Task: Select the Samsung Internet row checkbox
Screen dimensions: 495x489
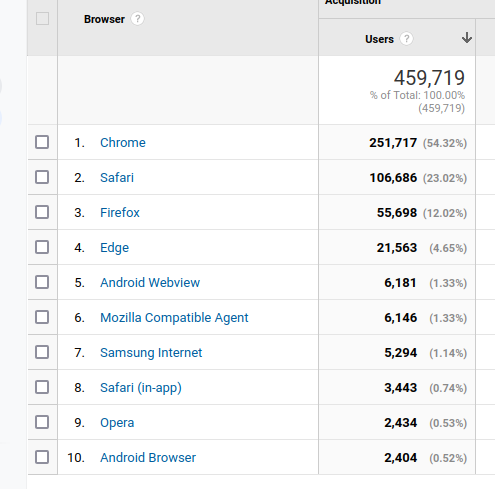Action: pos(42,352)
